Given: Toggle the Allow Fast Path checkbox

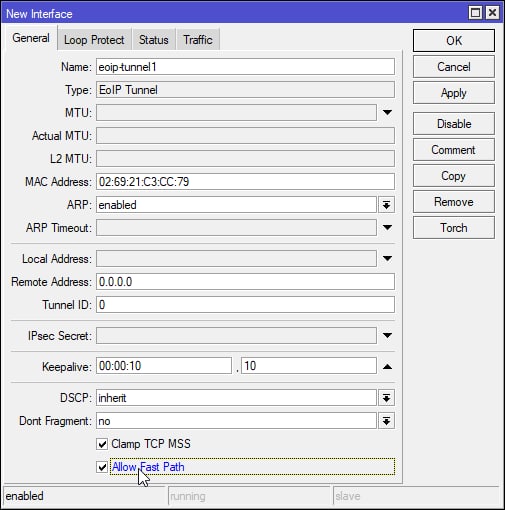Looking at the screenshot, I should coord(102,467).
